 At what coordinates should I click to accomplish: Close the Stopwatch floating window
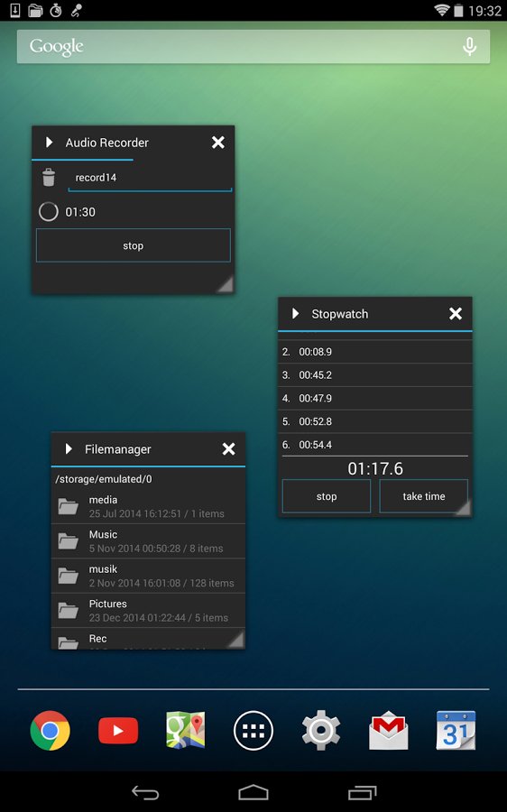[456, 313]
